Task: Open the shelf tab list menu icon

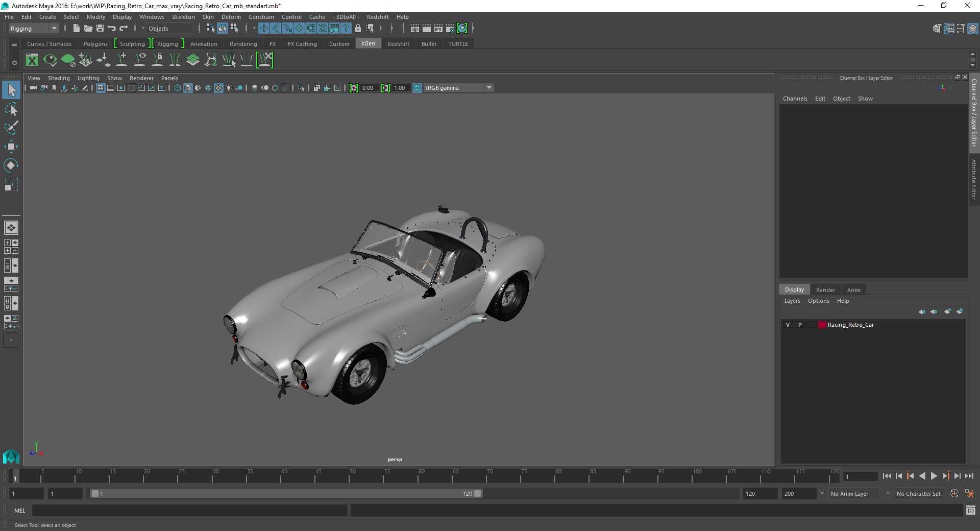Action: pyautogui.click(x=14, y=45)
